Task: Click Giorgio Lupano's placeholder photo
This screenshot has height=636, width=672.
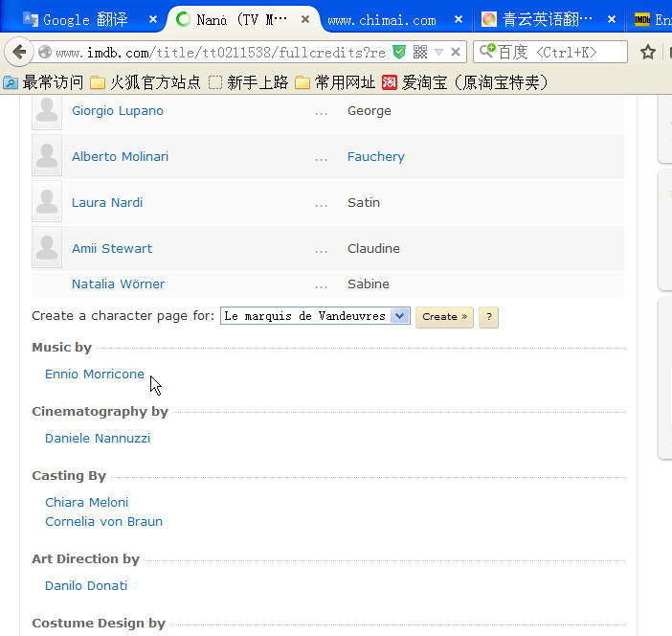Action: tap(47, 111)
